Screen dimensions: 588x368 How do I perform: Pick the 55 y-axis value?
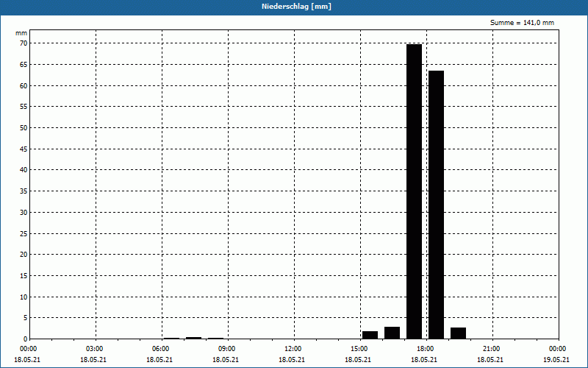click(x=24, y=107)
